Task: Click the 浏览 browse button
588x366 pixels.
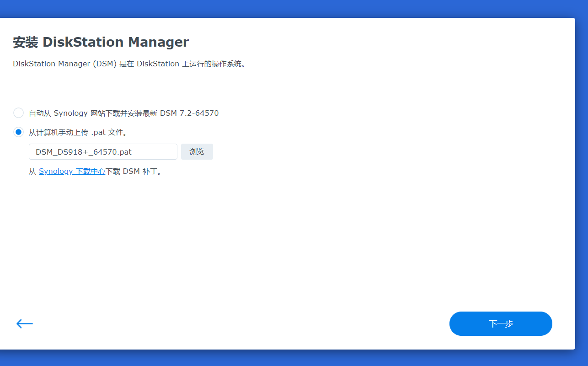Action: [197, 152]
